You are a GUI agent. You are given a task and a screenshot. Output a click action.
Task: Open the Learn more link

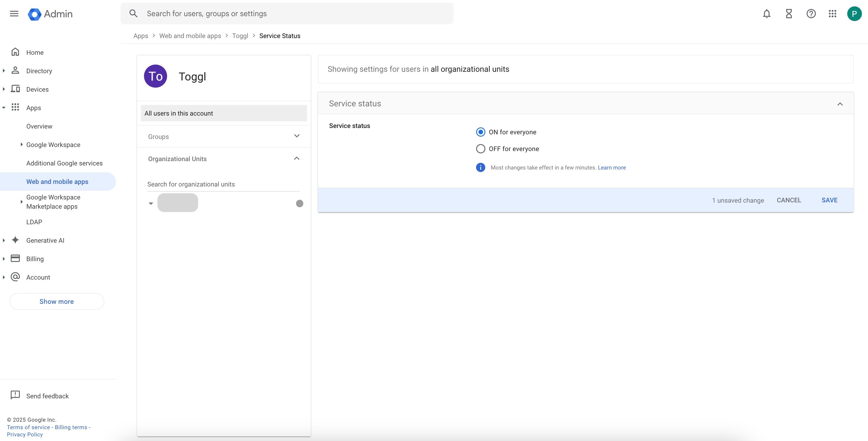point(611,168)
